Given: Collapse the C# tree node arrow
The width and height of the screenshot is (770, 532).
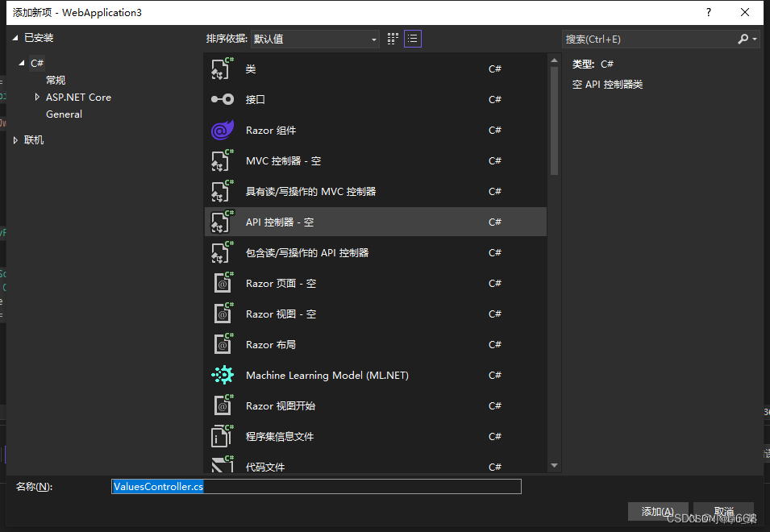Looking at the screenshot, I should coord(22,63).
